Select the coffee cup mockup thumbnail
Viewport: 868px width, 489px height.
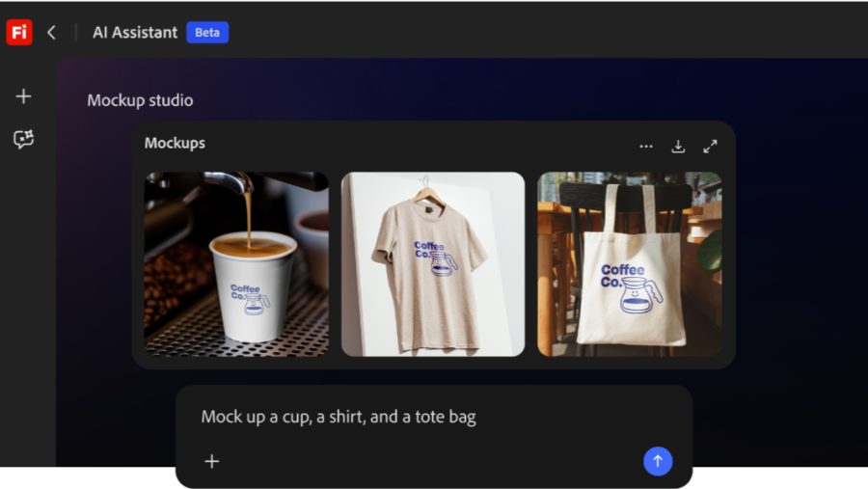coord(236,263)
